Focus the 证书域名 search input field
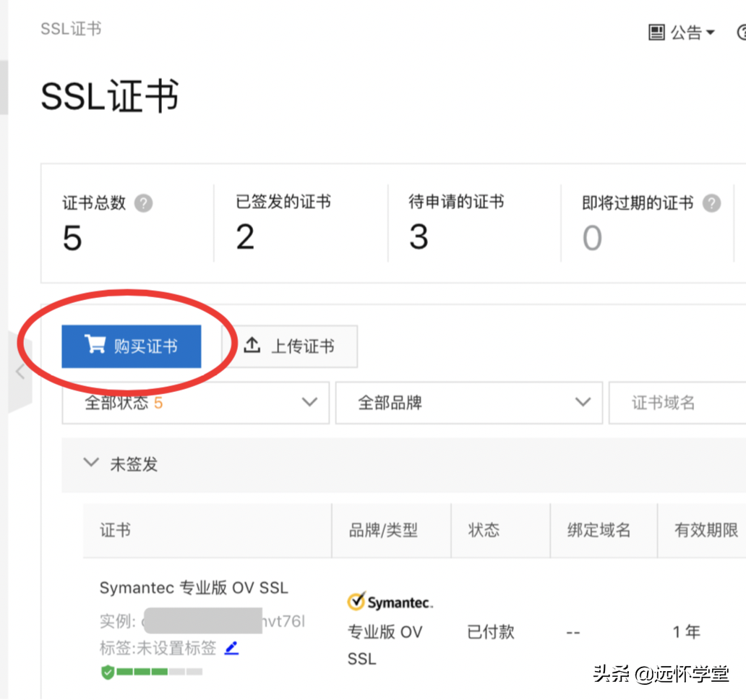746x700 pixels. point(679,403)
